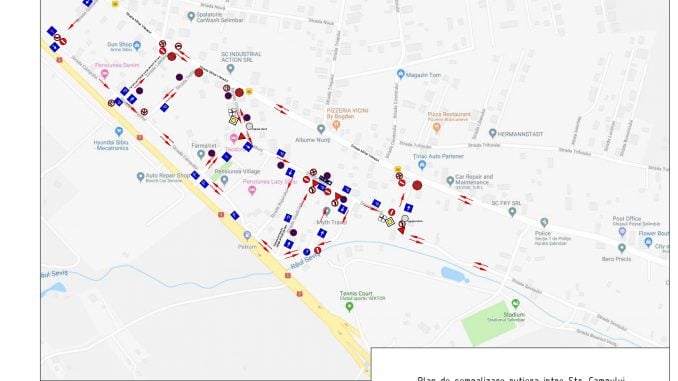Viewport: 678px width, 381px height.
Task: Click the SC FKY SRL pin
Action: pyautogui.click(x=512, y=212)
